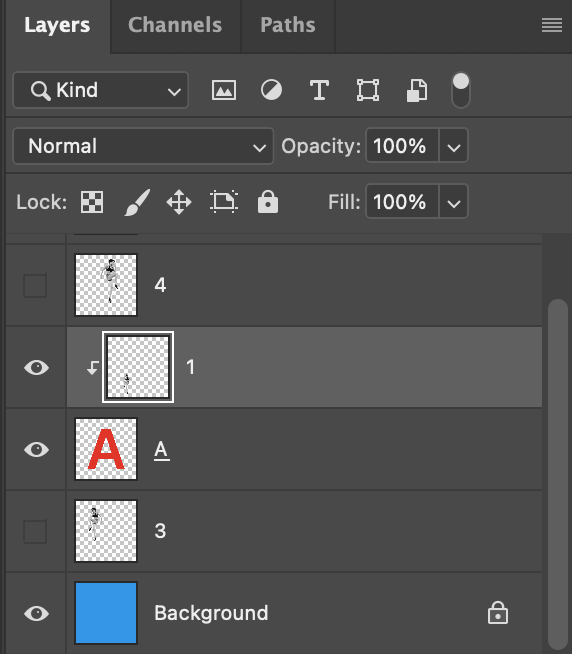Select red A layer thumbnail

(106, 449)
